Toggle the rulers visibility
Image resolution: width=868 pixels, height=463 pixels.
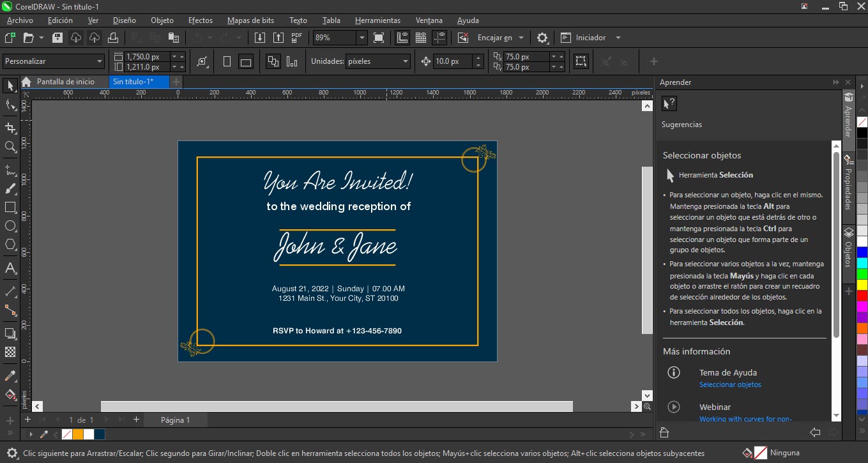[x=402, y=37]
